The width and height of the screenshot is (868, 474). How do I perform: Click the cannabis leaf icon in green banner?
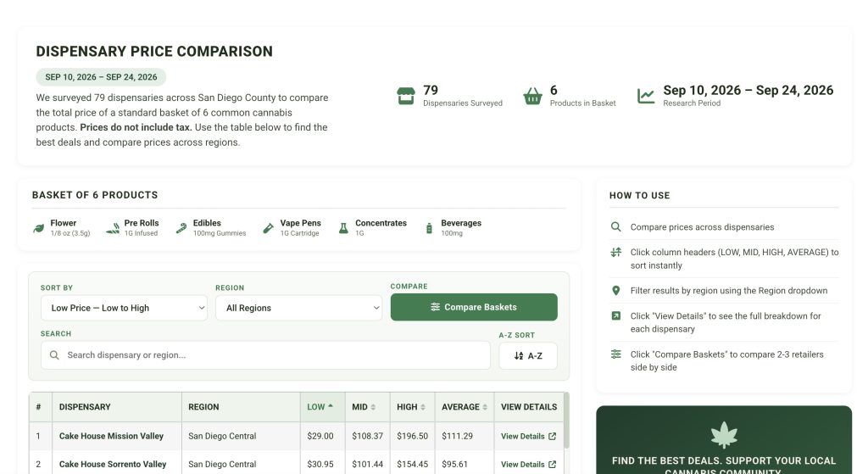tap(724, 435)
